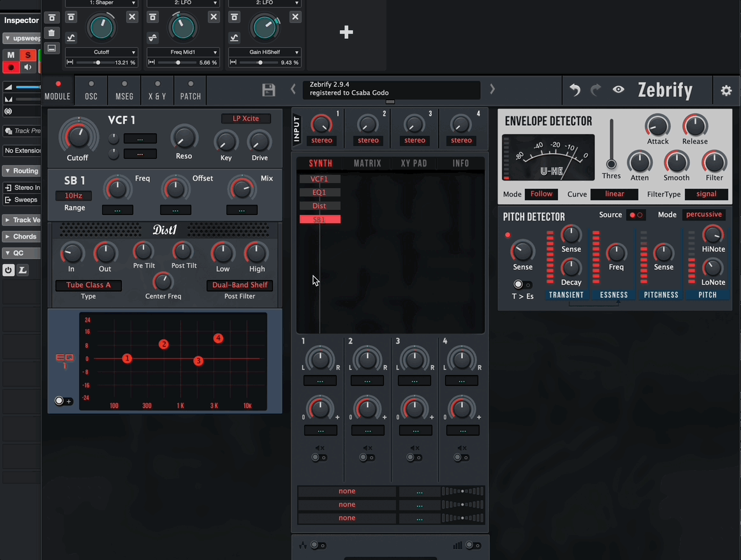Click the trash icon in modulator sidebar

tap(52, 33)
